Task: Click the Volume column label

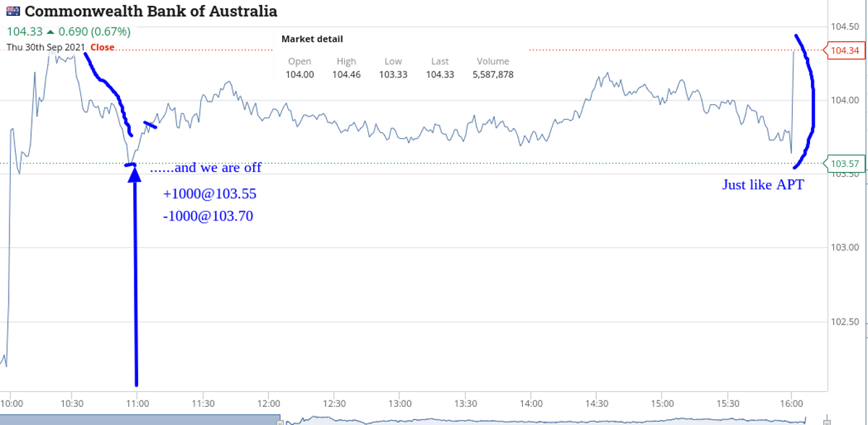Action: [493, 61]
